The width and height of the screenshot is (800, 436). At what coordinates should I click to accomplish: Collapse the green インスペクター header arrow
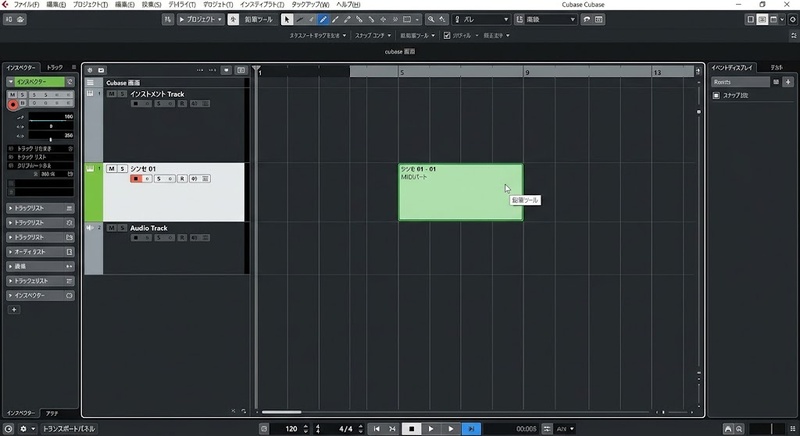coord(11,82)
